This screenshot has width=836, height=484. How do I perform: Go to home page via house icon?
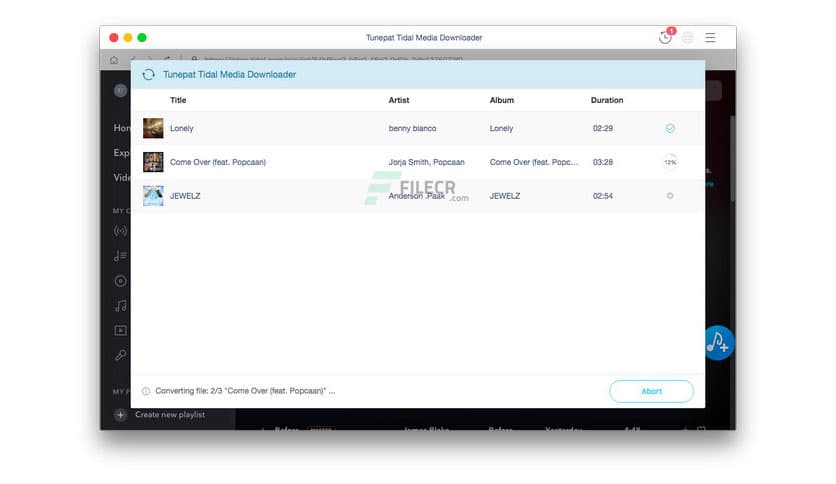tap(114, 60)
